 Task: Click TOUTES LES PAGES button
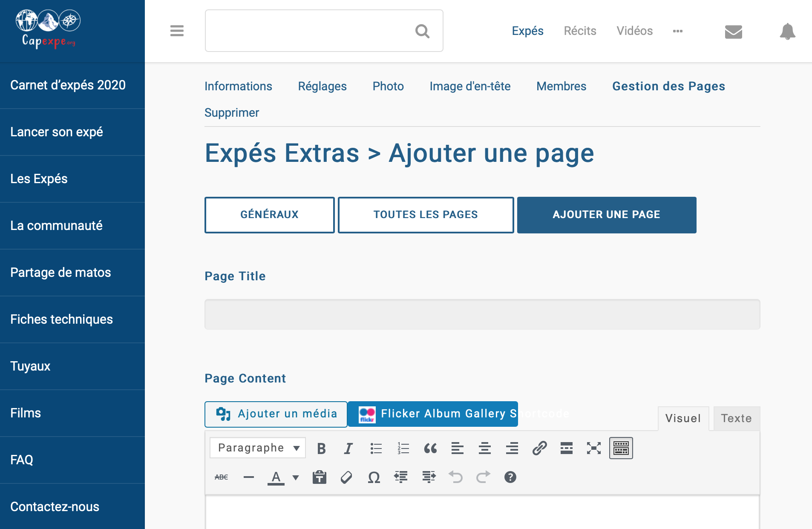(x=426, y=215)
